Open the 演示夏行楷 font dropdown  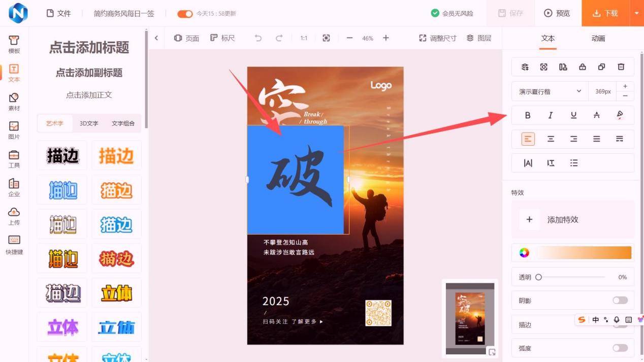(x=550, y=91)
